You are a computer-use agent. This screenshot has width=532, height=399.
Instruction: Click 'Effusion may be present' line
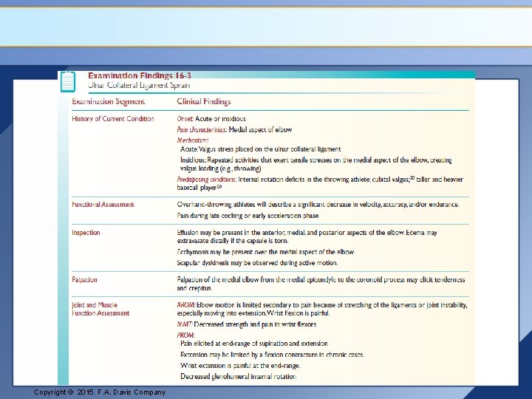click(307, 237)
